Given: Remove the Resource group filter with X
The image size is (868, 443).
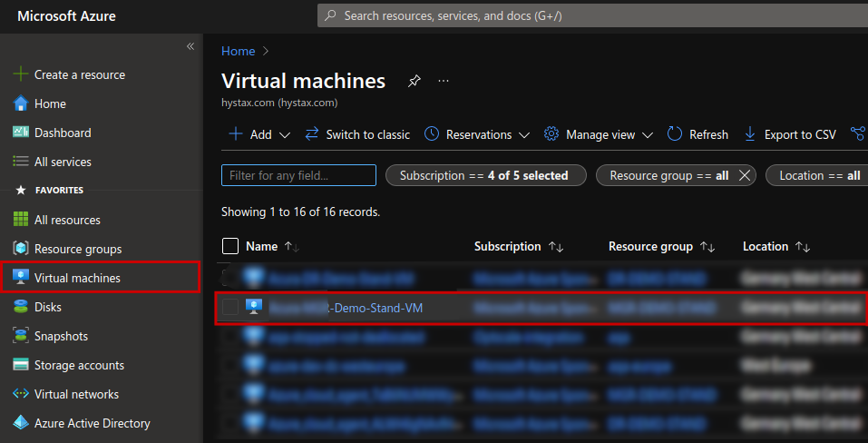Looking at the screenshot, I should pos(745,175).
